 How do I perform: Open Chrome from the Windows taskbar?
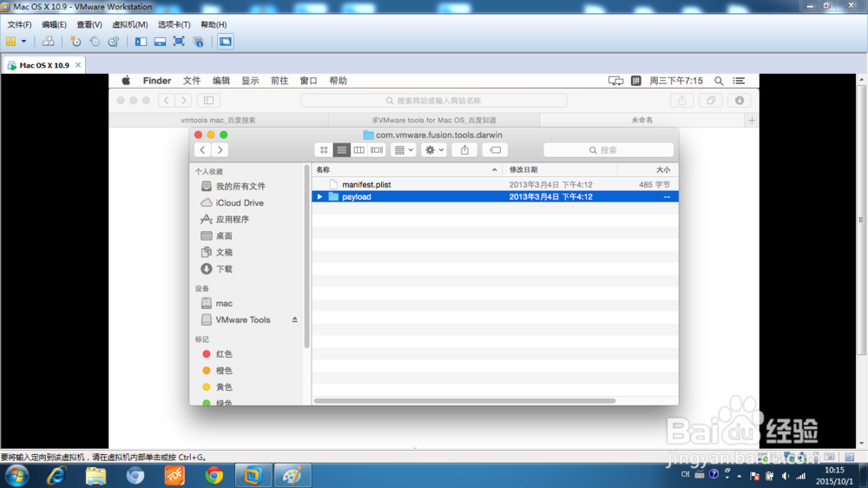click(214, 475)
